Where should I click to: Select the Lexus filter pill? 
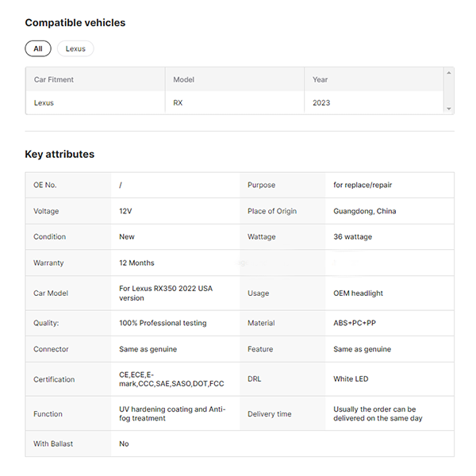[x=75, y=48]
